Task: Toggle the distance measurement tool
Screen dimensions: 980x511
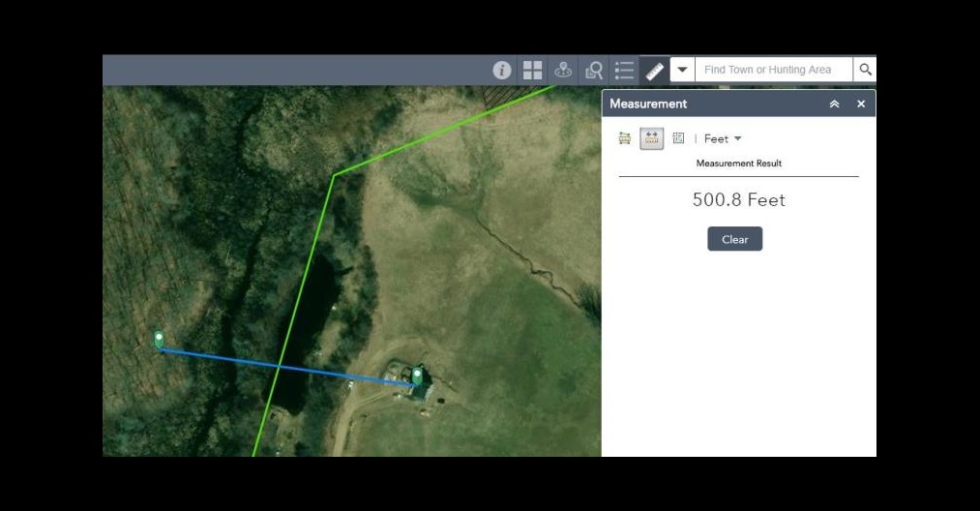Action: coord(651,138)
